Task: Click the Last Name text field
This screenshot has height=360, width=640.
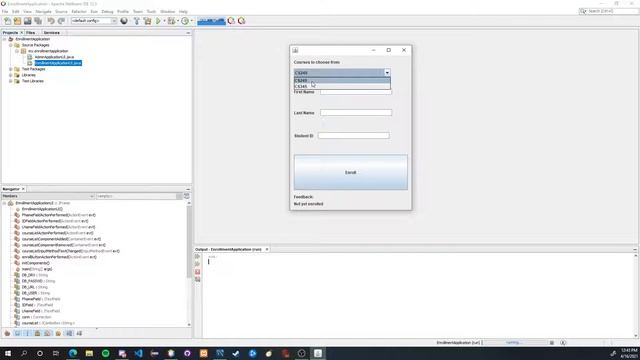Action: tap(356, 113)
